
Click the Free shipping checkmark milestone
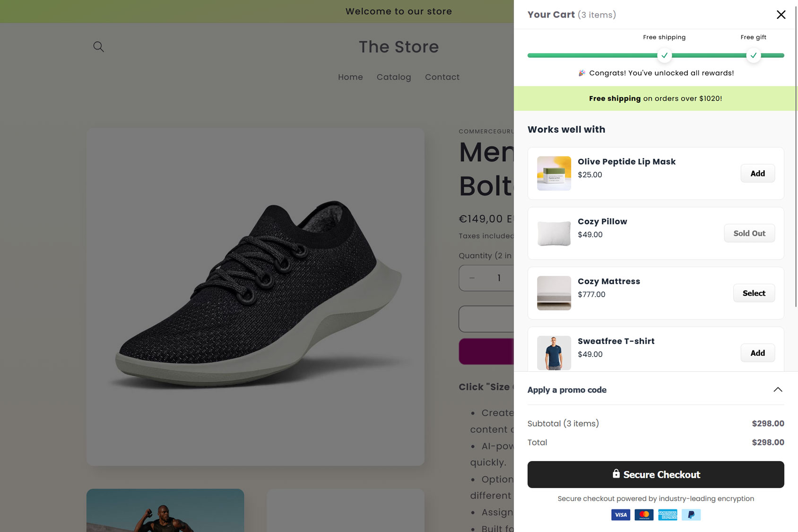coord(664,55)
